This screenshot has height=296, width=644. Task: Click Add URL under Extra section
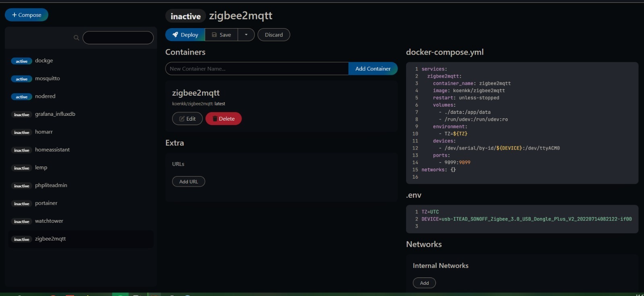click(188, 182)
